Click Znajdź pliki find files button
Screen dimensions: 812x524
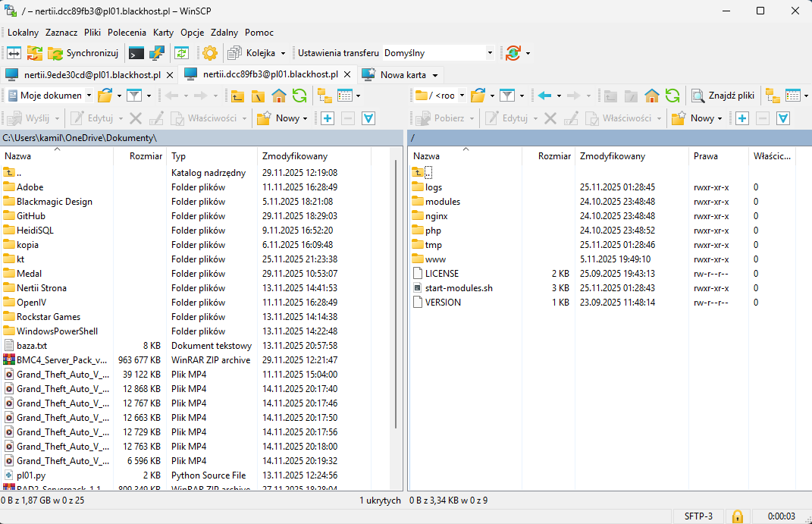(723, 96)
